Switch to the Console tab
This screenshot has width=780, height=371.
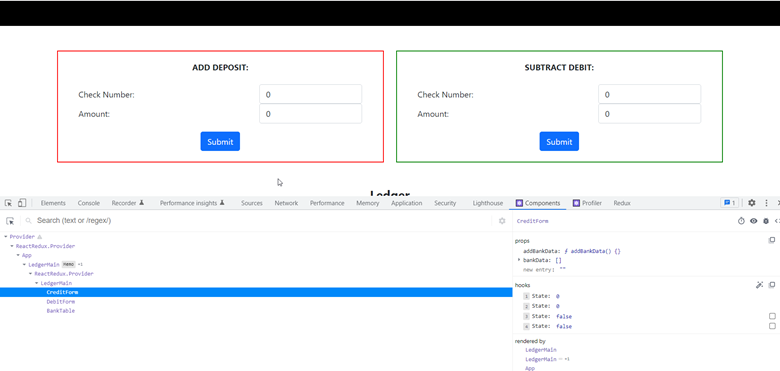(x=89, y=203)
